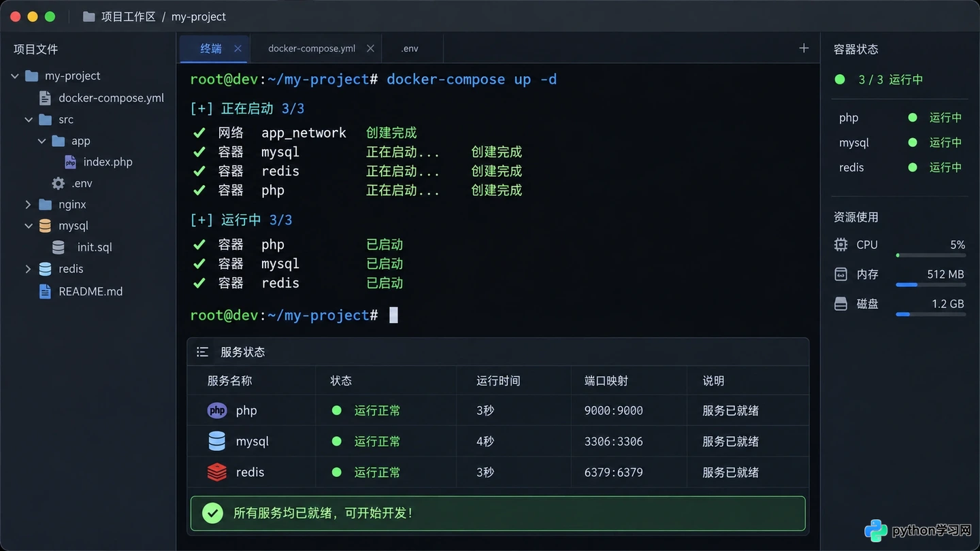
Task: Close the docker-compose.yml tab
Action: point(370,48)
